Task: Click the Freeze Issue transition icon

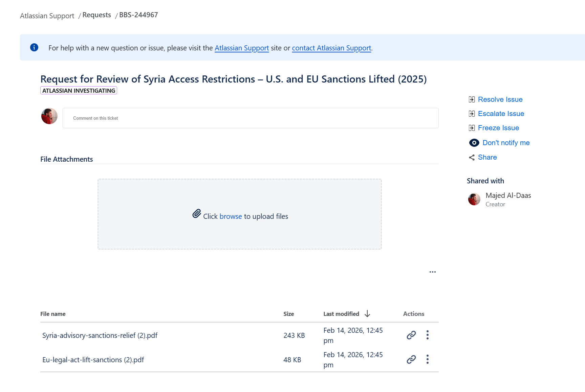Action: click(x=472, y=128)
